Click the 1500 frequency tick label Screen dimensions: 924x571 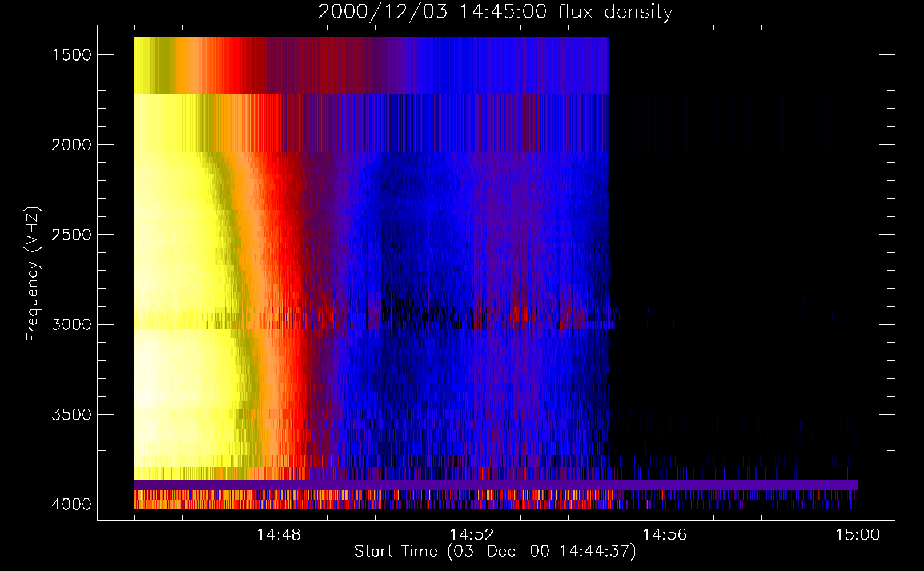pos(71,55)
